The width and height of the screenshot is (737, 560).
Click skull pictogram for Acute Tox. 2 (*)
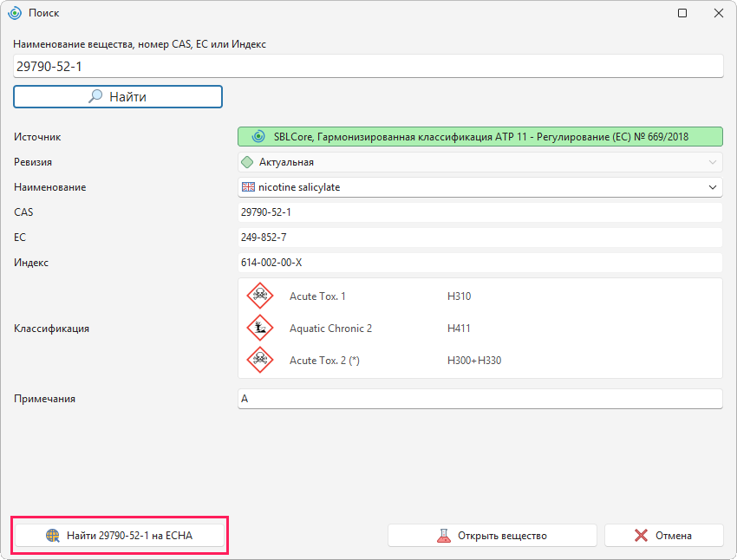click(260, 361)
